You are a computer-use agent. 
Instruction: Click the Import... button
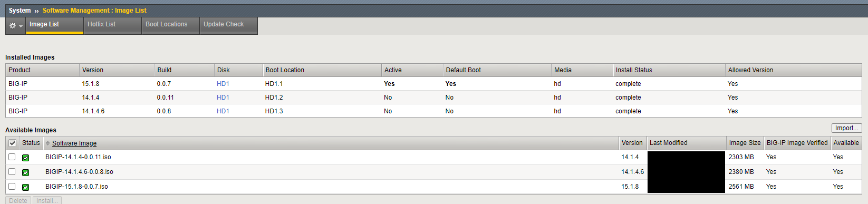click(x=846, y=128)
